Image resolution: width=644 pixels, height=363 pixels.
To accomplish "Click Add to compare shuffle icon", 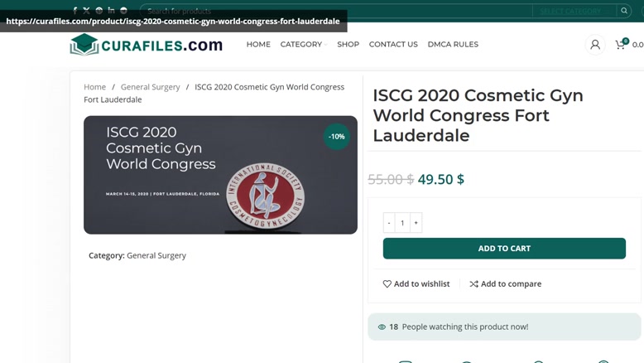I will pos(474,283).
